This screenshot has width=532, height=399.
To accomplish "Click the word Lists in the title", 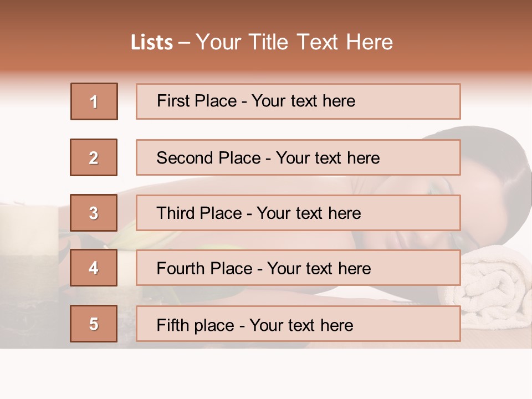I will [152, 43].
